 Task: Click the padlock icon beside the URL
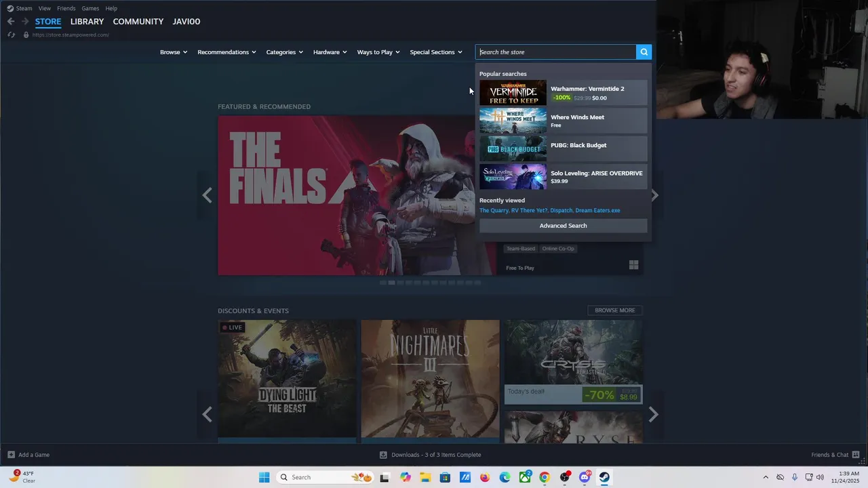point(26,35)
